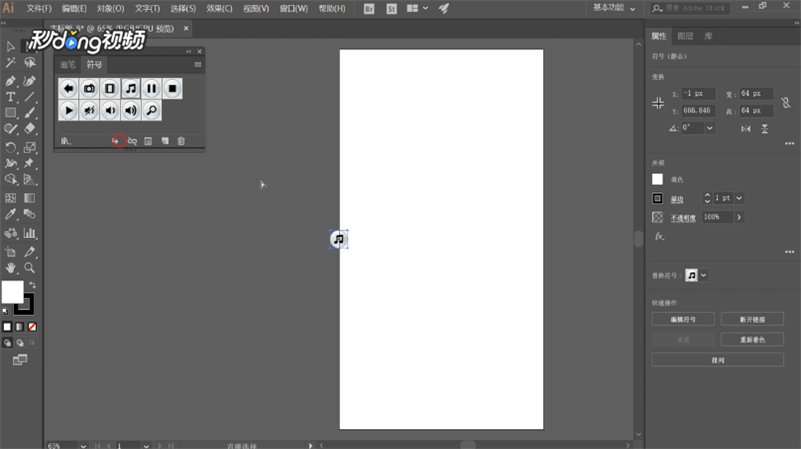
Task: Open the replace symbol dropdown
Action: tap(703, 275)
